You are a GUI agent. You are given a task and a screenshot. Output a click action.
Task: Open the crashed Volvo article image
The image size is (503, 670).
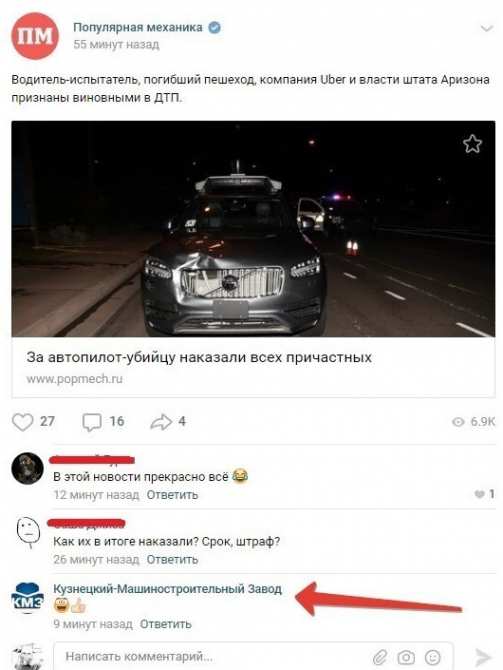coord(253,229)
